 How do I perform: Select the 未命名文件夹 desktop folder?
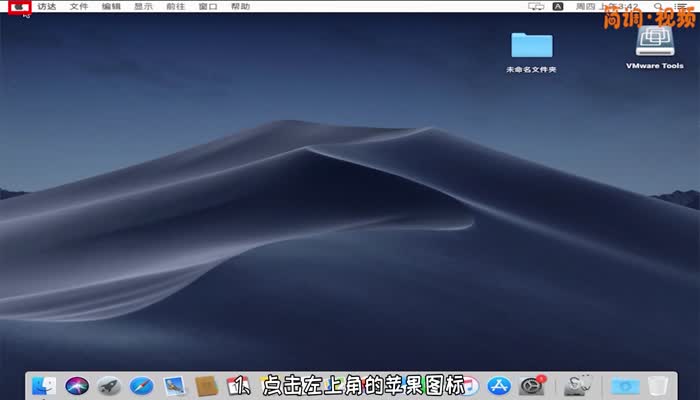pos(531,46)
